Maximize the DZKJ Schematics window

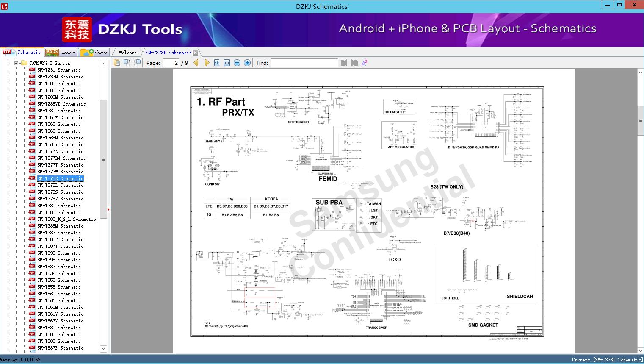pyautogui.click(x=619, y=5)
